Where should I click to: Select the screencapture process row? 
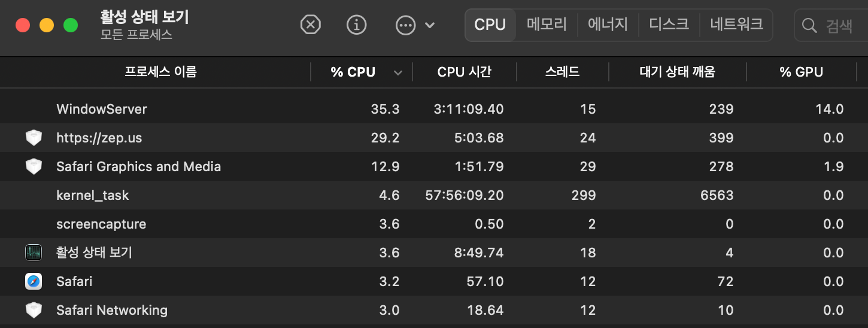434,224
